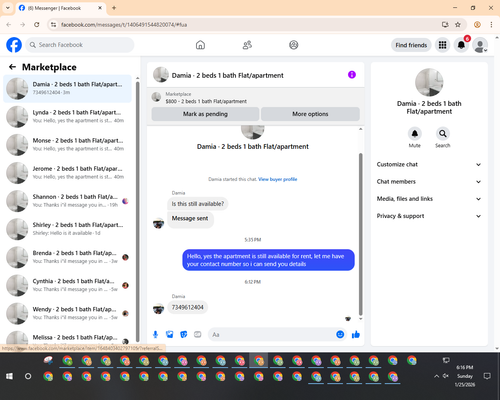Image resolution: width=500 pixels, height=400 pixels.
Task: Choose a GIF
Action: click(x=198, y=334)
